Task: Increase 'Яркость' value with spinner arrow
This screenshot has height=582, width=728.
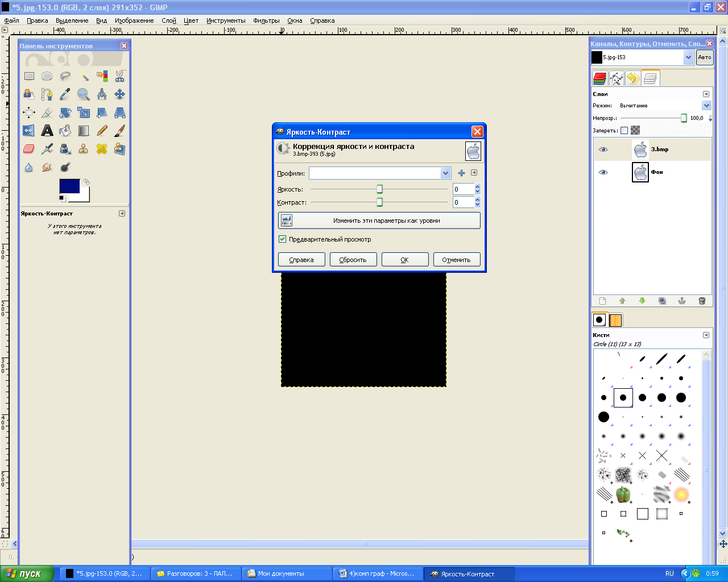Action: [477, 186]
